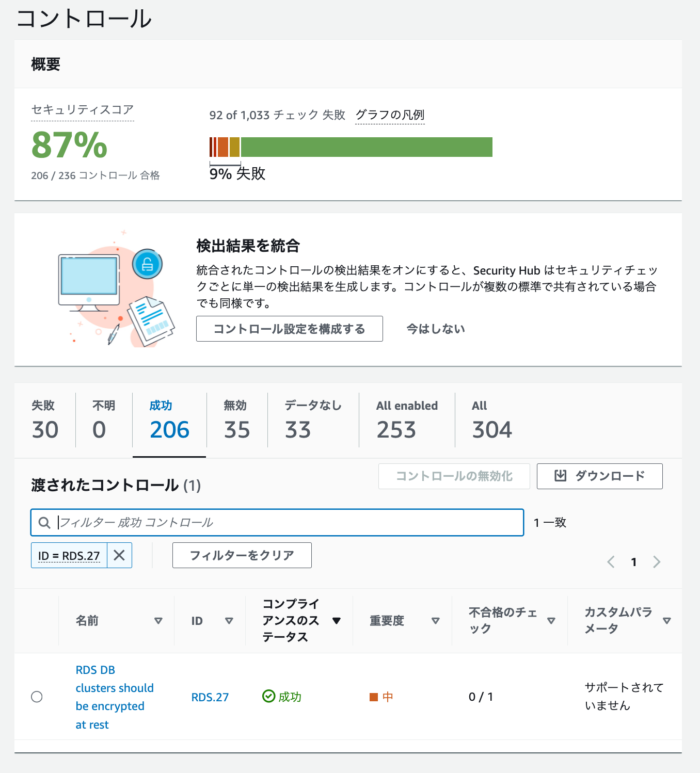This screenshot has height=773, width=700.
Task: Click the フィルターをクリア button
Action: point(242,555)
